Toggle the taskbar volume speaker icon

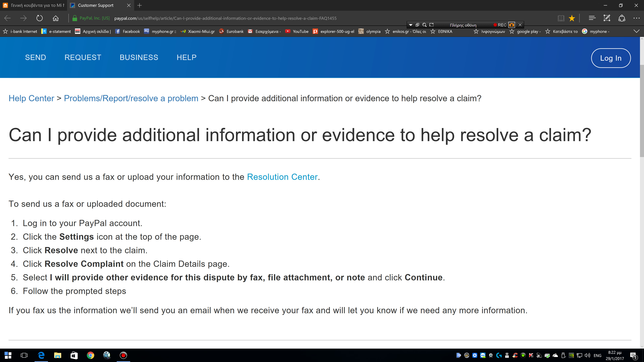pos(587,355)
